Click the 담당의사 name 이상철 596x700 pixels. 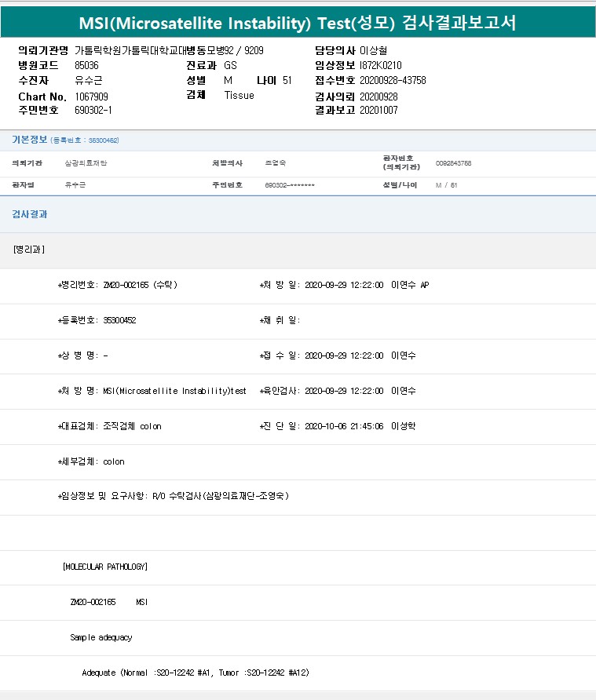pyautogui.click(x=373, y=50)
